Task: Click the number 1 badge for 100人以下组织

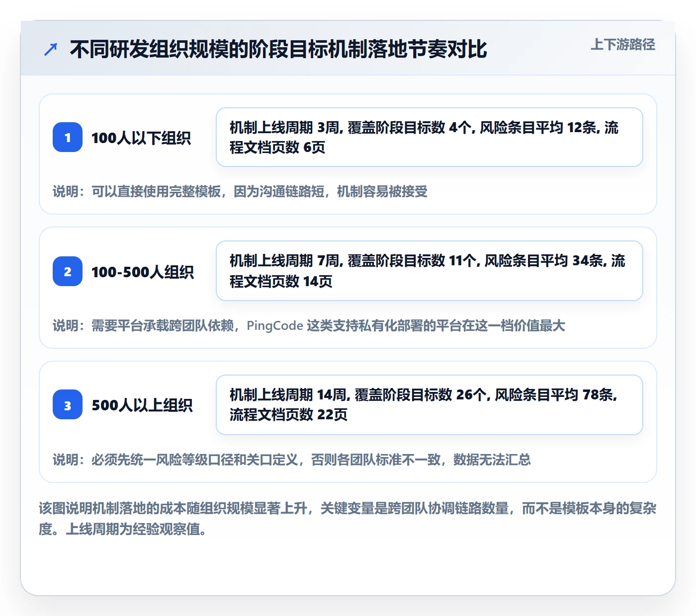Action: click(68, 137)
